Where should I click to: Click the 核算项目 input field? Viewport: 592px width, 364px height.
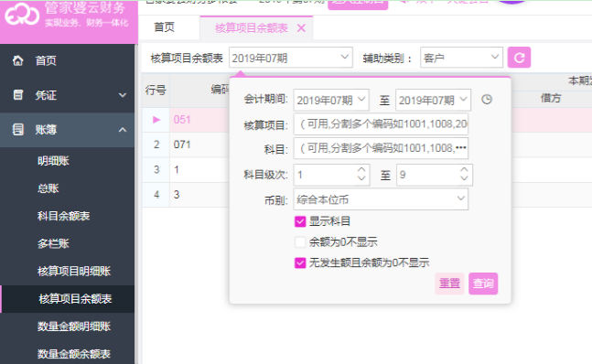[381, 124]
